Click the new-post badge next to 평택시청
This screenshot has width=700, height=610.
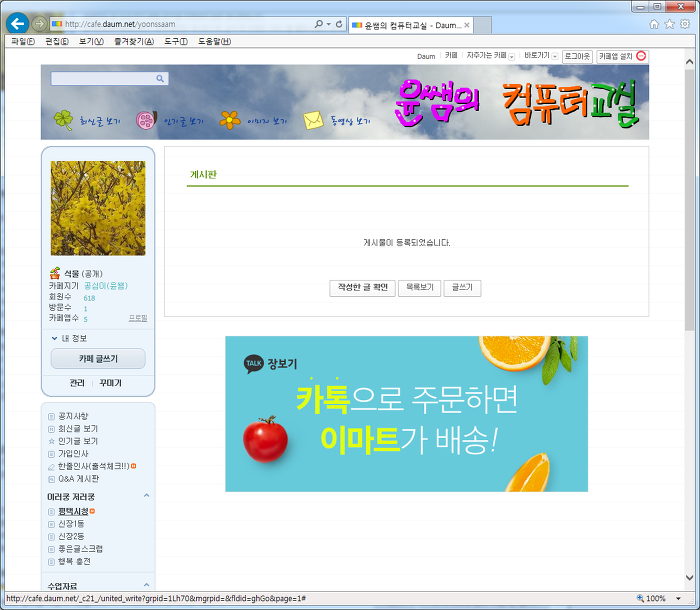click(92, 511)
